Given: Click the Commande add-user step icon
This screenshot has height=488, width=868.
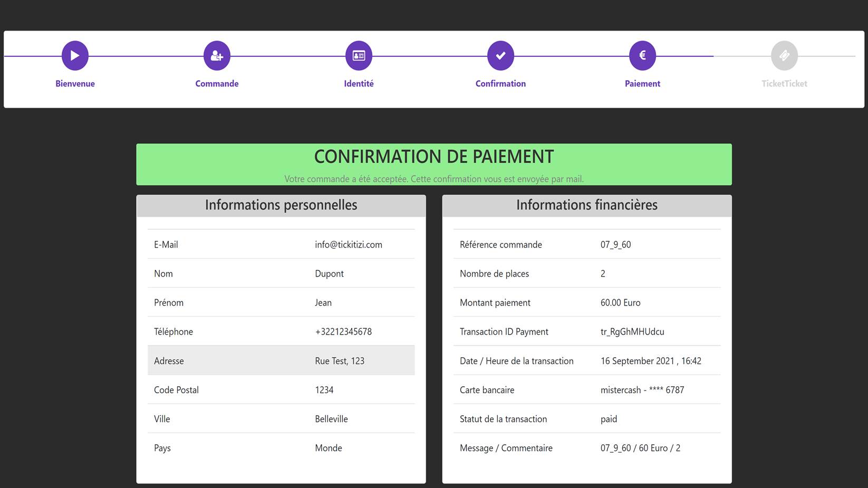Looking at the screenshot, I should 217,55.
